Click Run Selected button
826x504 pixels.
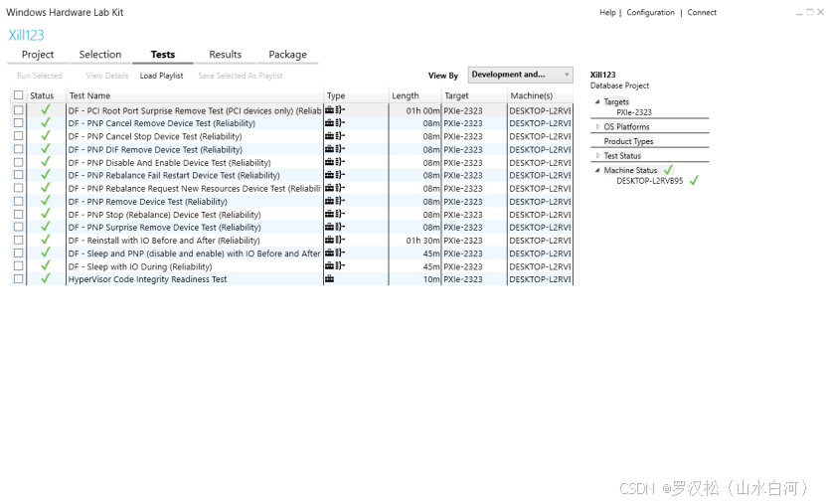click(40, 76)
